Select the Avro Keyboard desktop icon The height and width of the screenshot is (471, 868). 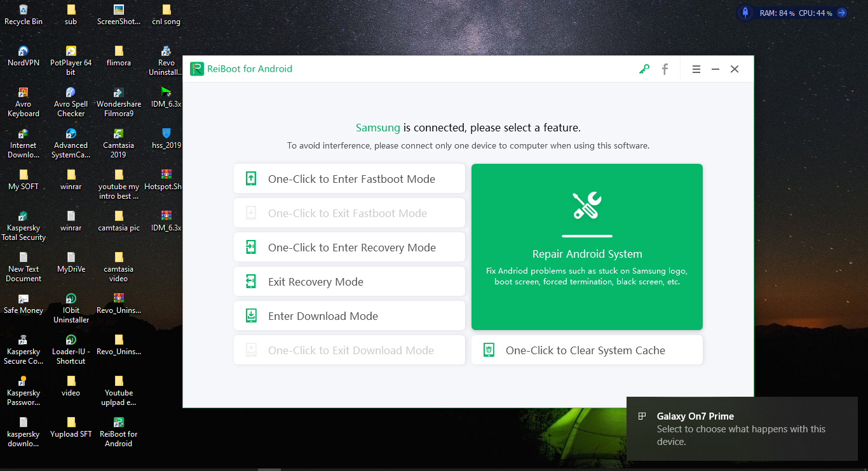pos(24,102)
